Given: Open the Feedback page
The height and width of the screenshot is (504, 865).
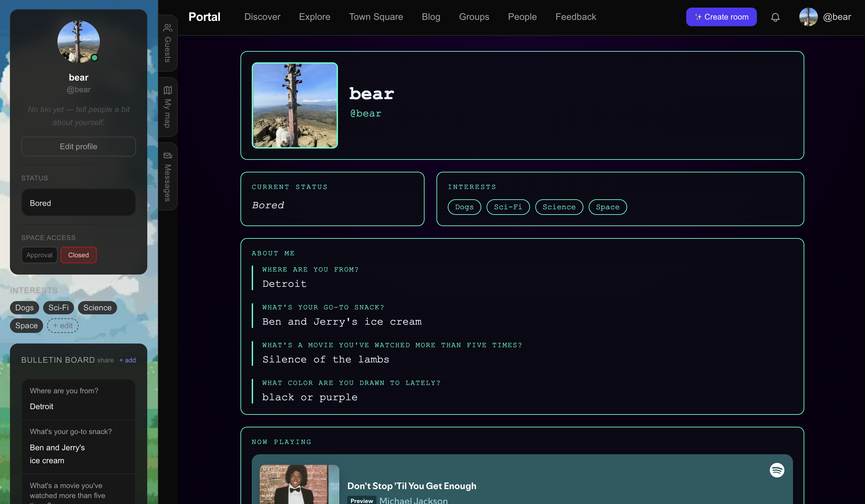Looking at the screenshot, I should tap(576, 17).
